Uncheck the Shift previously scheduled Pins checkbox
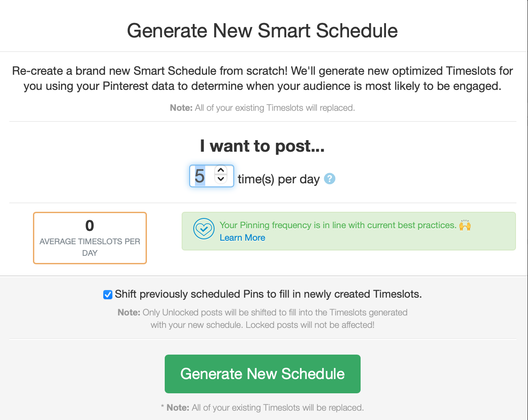528x420 pixels. 108,295
